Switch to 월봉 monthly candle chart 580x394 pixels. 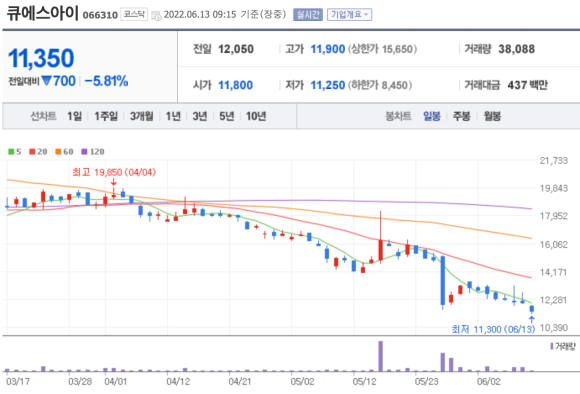click(492, 116)
